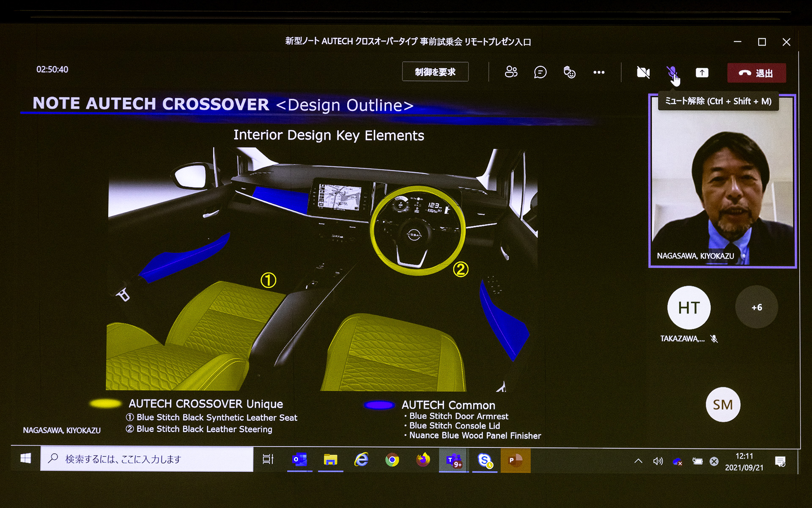Viewport: 812px width, 508px height.
Task: Open Task View on the taskbar
Action: [268, 459]
